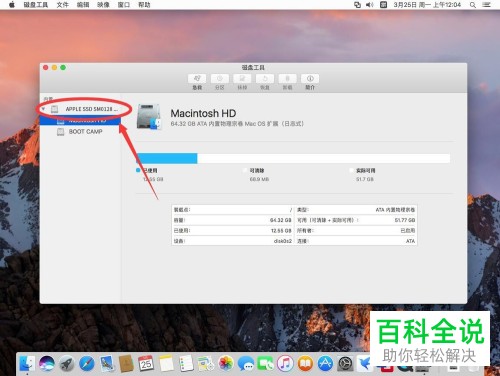
Task: Minimize the Disk Utility window
Action: click(x=54, y=68)
